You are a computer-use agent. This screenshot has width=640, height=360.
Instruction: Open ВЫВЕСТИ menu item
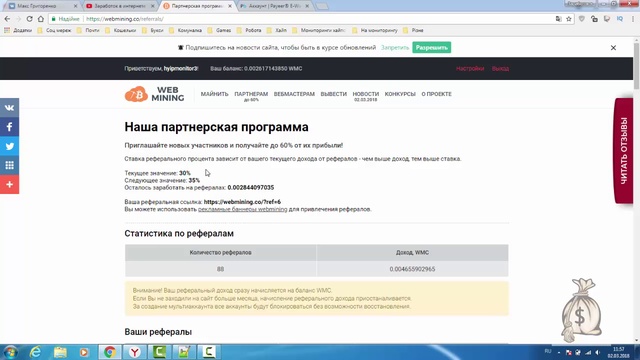333,94
